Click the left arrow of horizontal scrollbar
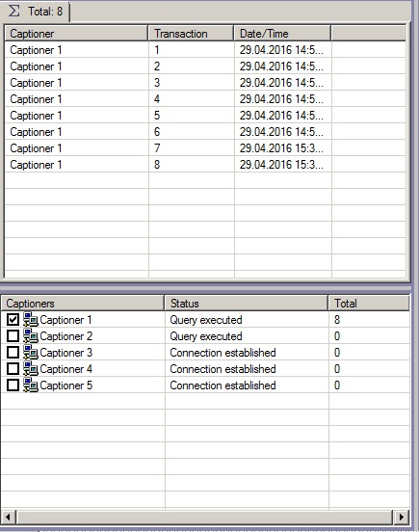 coord(8,518)
